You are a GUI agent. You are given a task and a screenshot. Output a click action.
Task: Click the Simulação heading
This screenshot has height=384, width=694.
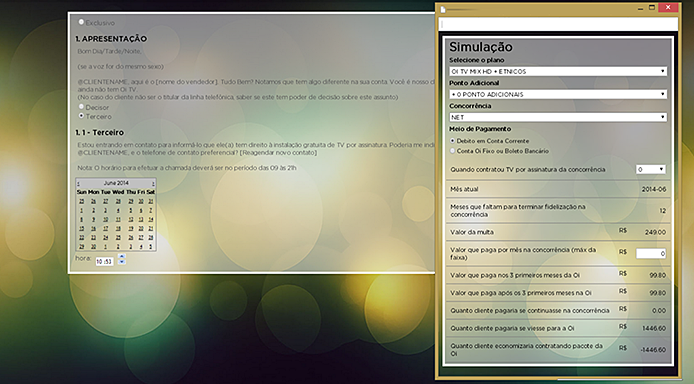pos(481,47)
